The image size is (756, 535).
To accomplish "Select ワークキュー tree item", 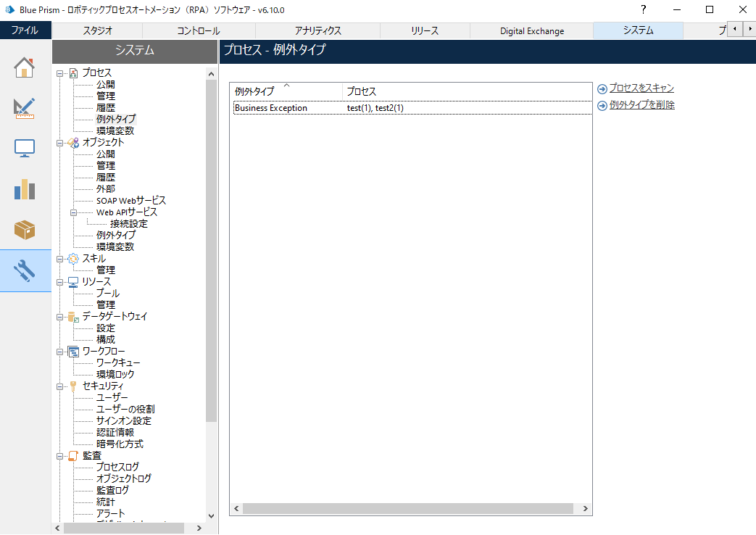I will click(x=118, y=362).
